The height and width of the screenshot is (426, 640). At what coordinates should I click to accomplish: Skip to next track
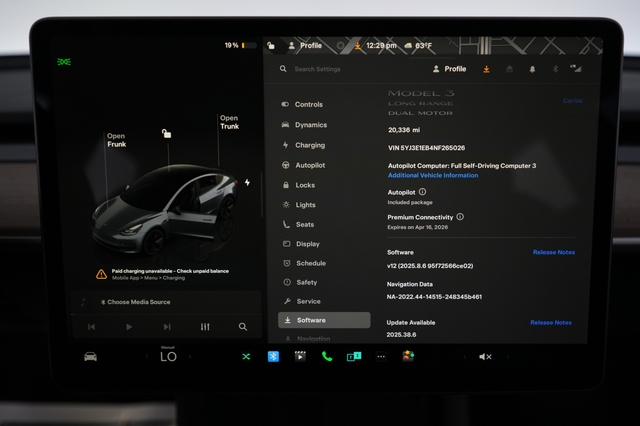[167, 327]
